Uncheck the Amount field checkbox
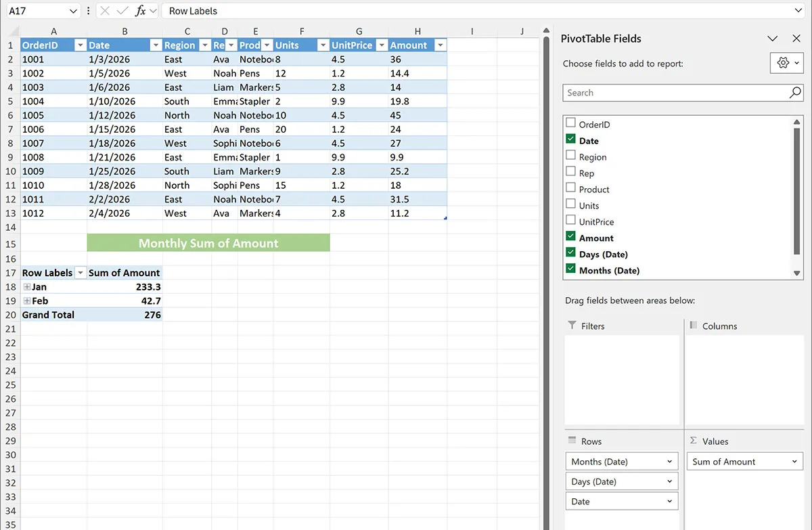Screen dimensions: 812x530 click(570, 238)
